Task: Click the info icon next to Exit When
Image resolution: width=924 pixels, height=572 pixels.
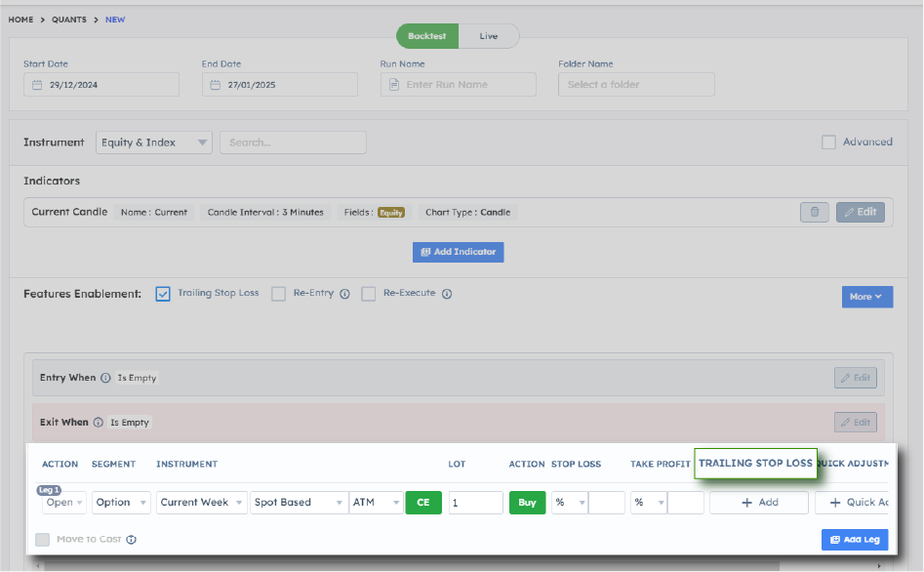Action: (99, 423)
